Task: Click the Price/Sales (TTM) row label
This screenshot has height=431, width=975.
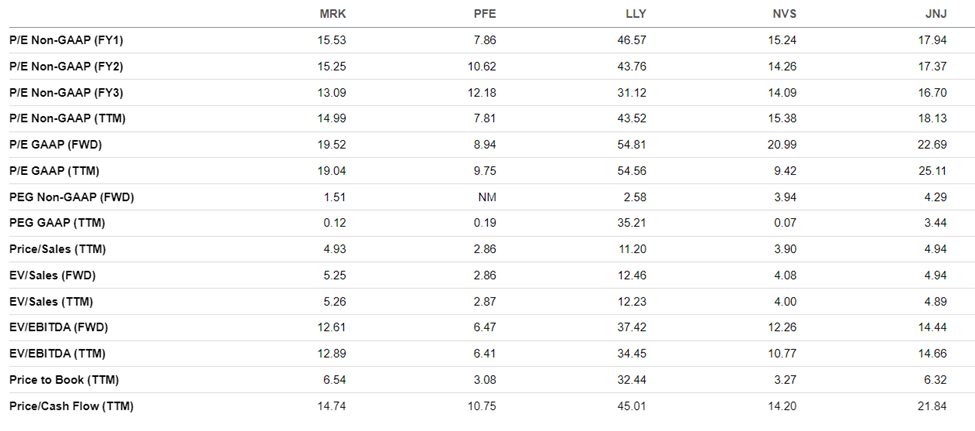Action: [57, 249]
